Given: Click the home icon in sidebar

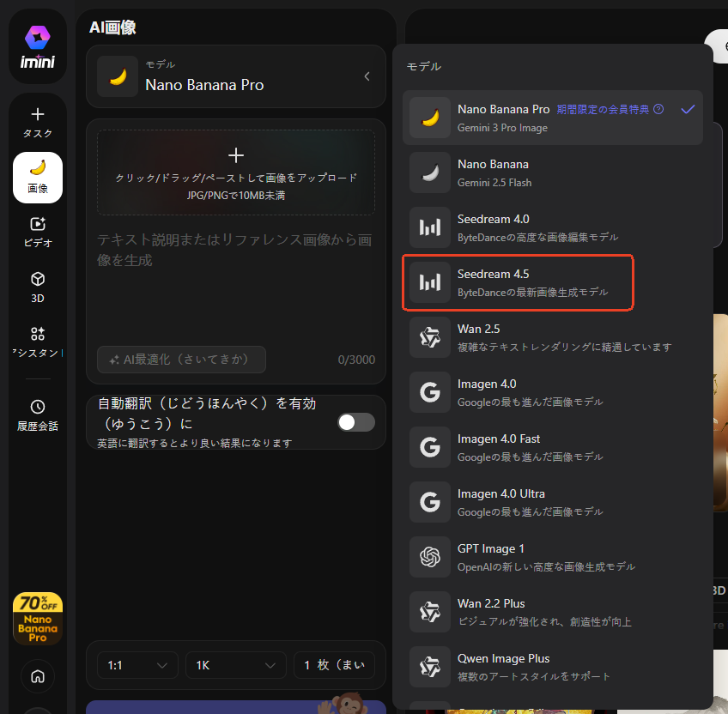Looking at the screenshot, I should 38,675.
